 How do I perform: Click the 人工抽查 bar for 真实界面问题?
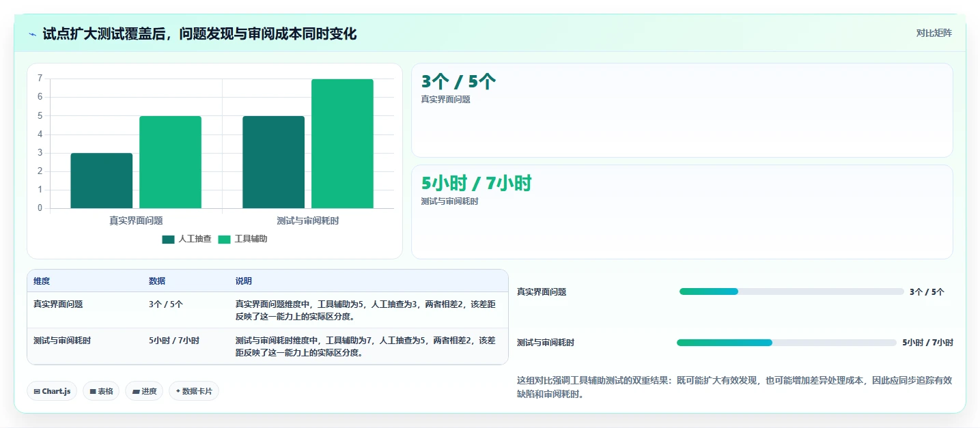102,181
